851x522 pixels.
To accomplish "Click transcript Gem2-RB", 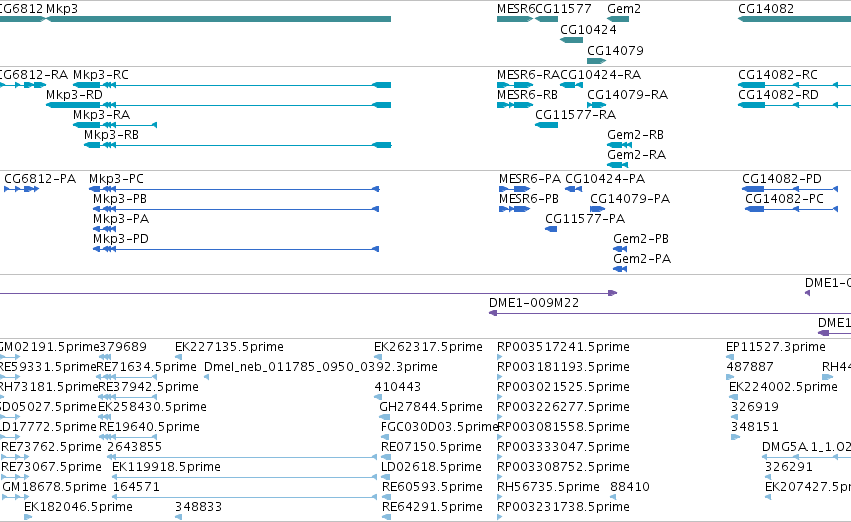I will [x=620, y=145].
